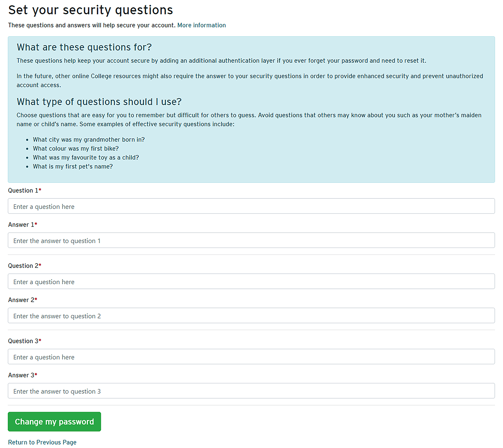Follow the Return to Previous Page link
503x448 pixels.
click(42, 442)
